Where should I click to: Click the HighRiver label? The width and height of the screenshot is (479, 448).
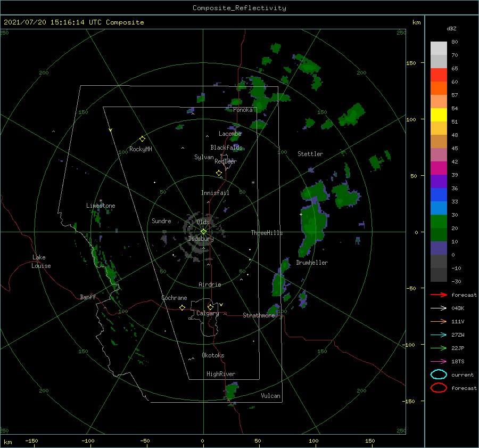point(221,374)
